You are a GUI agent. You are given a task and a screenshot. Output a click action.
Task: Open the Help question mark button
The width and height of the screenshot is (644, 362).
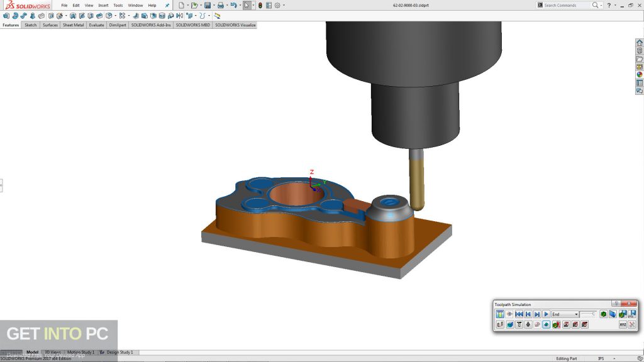click(x=609, y=5)
